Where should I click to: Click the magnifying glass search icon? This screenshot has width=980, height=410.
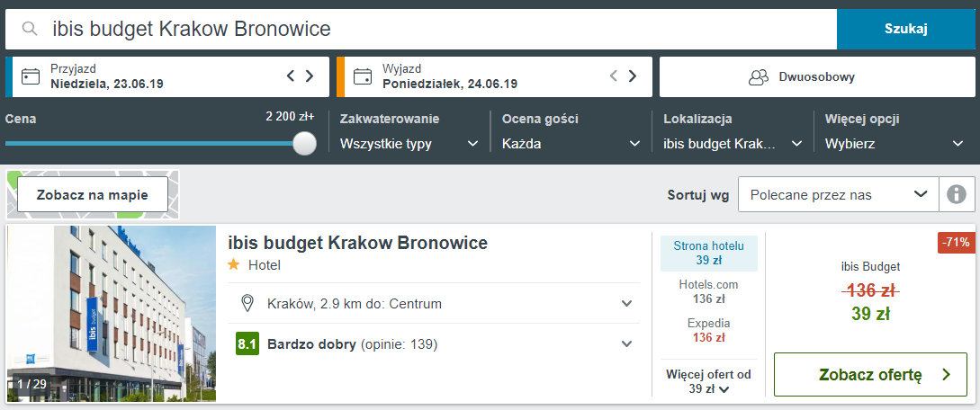point(30,29)
